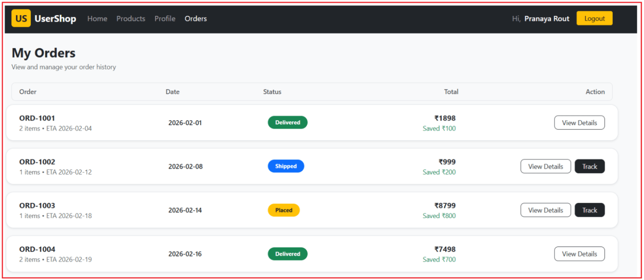The width and height of the screenshot is (644, 280).
Task: Click order number ORD-1004
Action: pos(37,249)
